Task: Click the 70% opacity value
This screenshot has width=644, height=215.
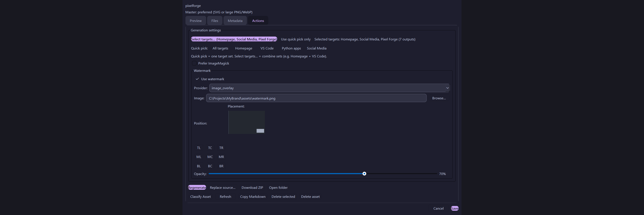Action: click(442, 174)
